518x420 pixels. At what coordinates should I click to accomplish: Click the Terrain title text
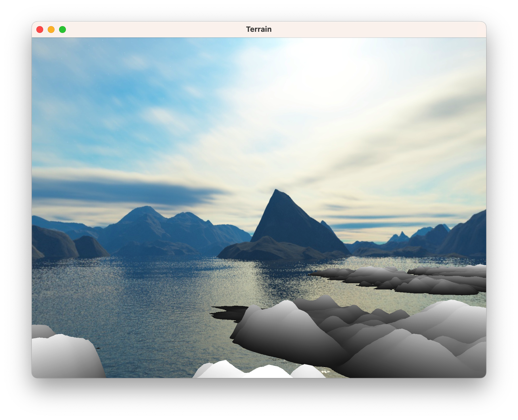click(259, 29)
